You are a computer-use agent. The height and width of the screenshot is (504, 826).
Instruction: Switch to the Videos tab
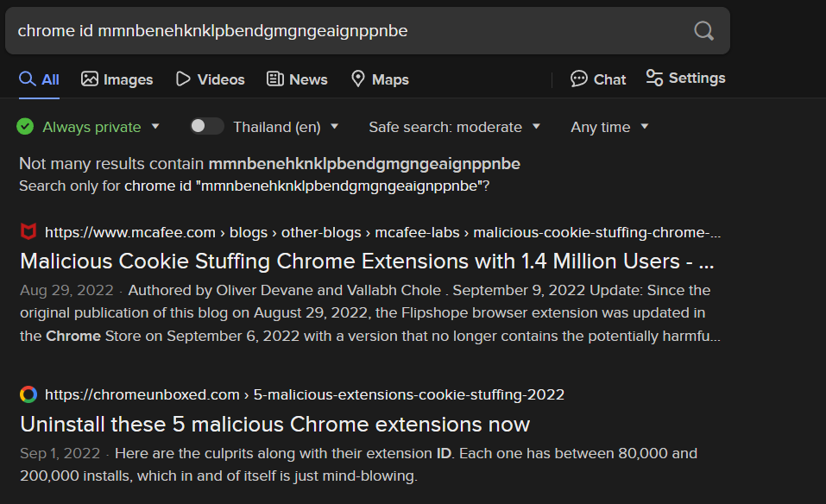coord(210,79)
